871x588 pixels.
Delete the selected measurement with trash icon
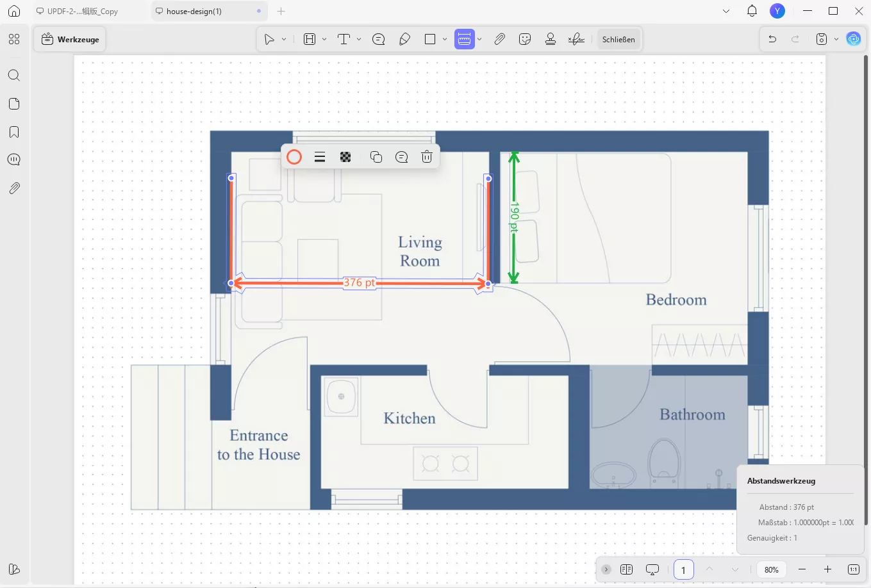pyautogui.click(x=427, y=157)
